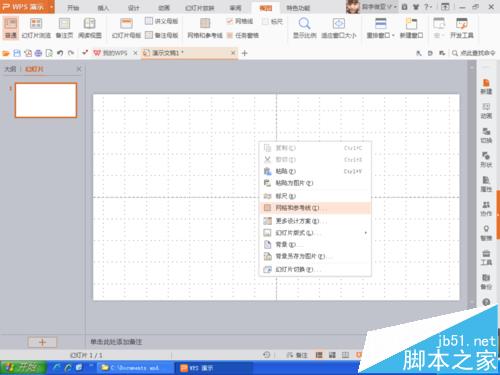Choose Slide Transition (幻灯片切换) in context menu
The width and height of the screenshot is (500, 375).
coord(316,269)
